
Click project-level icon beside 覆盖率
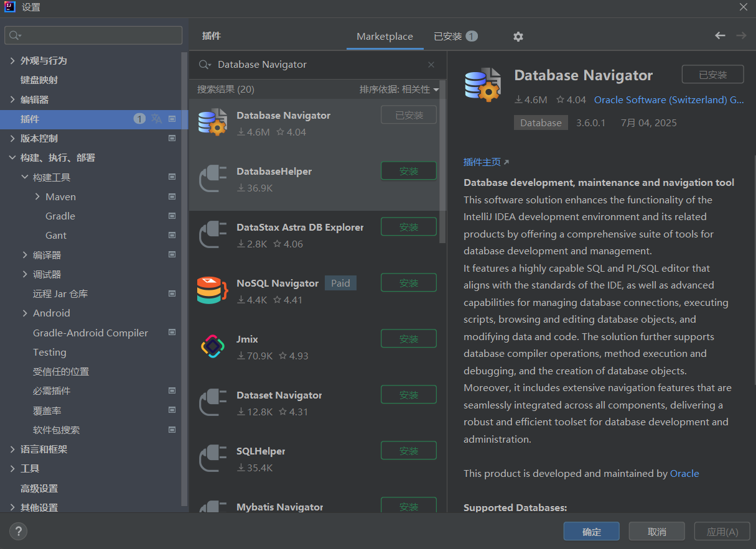point(172,410)
